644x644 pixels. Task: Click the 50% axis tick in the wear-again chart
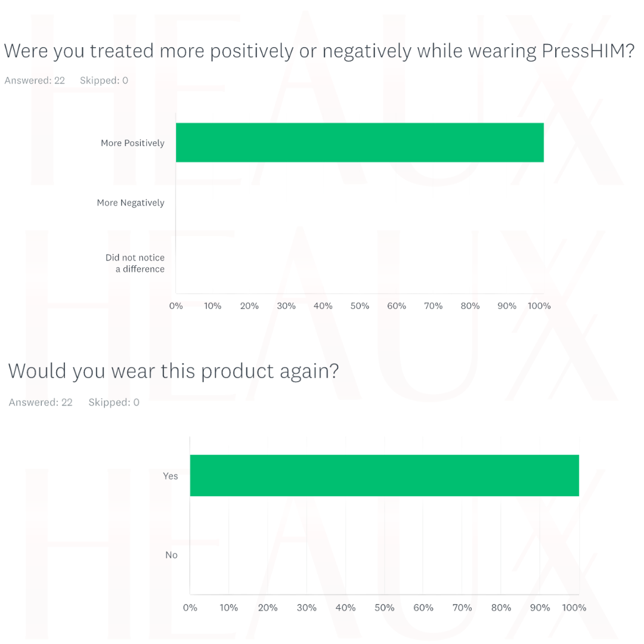[x=385, y=608]
